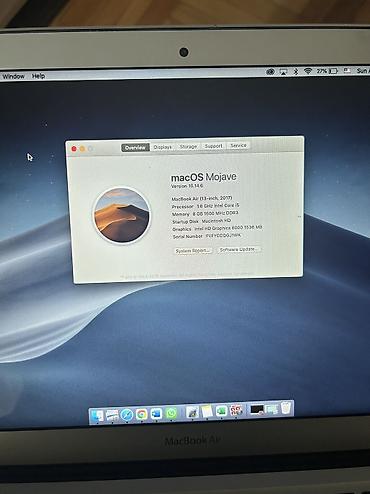Click the macOS version number text
The image size is (370, 494).
187,186
